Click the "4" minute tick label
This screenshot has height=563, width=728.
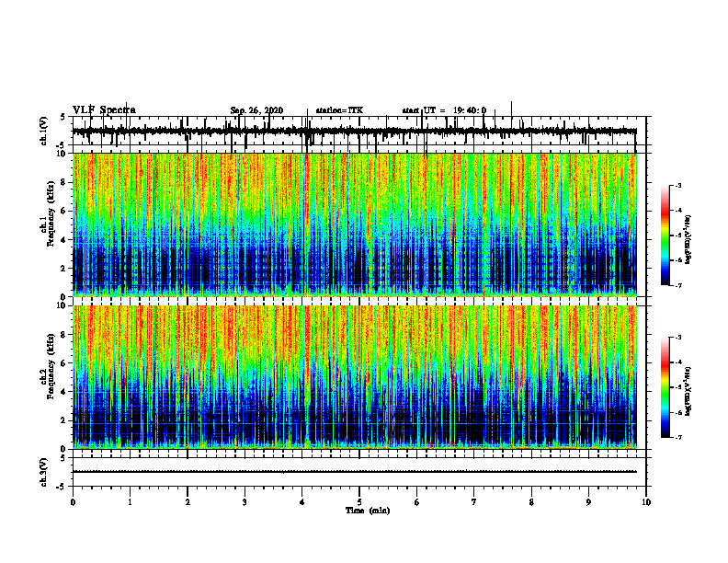(x=302, y=502)
